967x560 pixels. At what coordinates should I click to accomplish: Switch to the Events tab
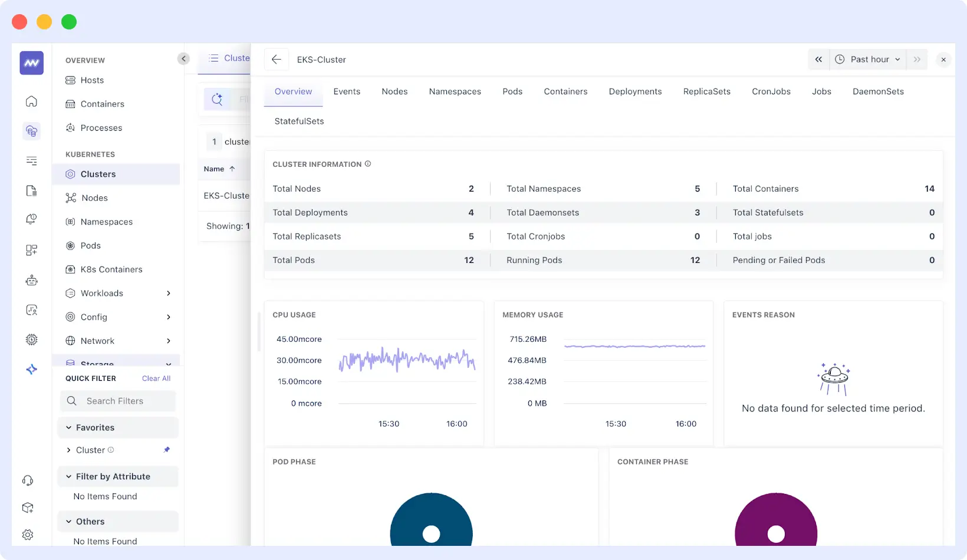(347, 91)
